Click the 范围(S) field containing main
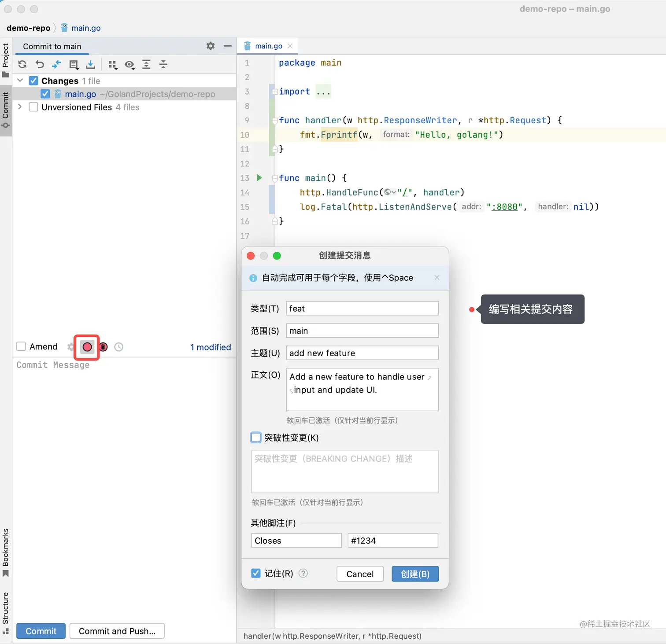This screenshot has height=644, width=666. coord(362,331)
